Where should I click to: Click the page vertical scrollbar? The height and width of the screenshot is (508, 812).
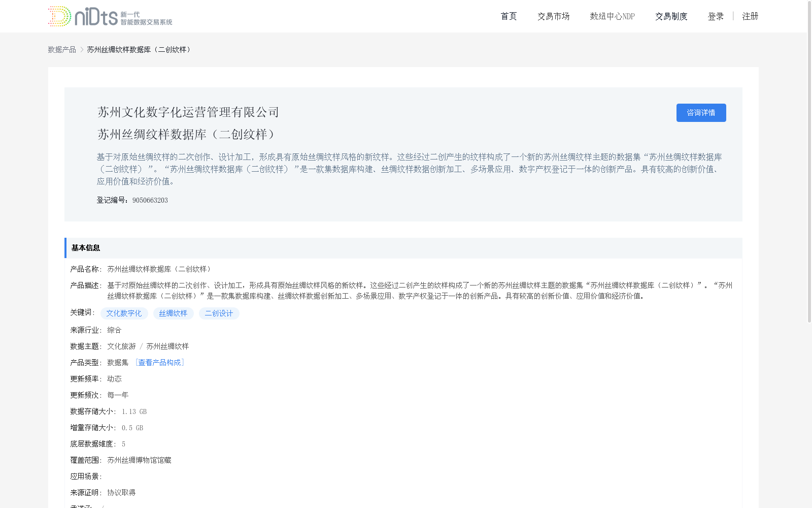(x=809, y=163)
